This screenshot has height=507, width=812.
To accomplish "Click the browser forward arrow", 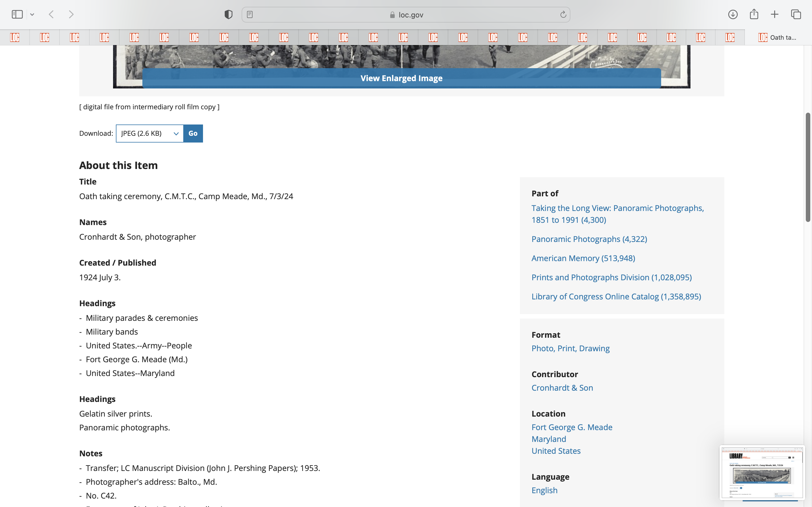I will pos(71,14).
